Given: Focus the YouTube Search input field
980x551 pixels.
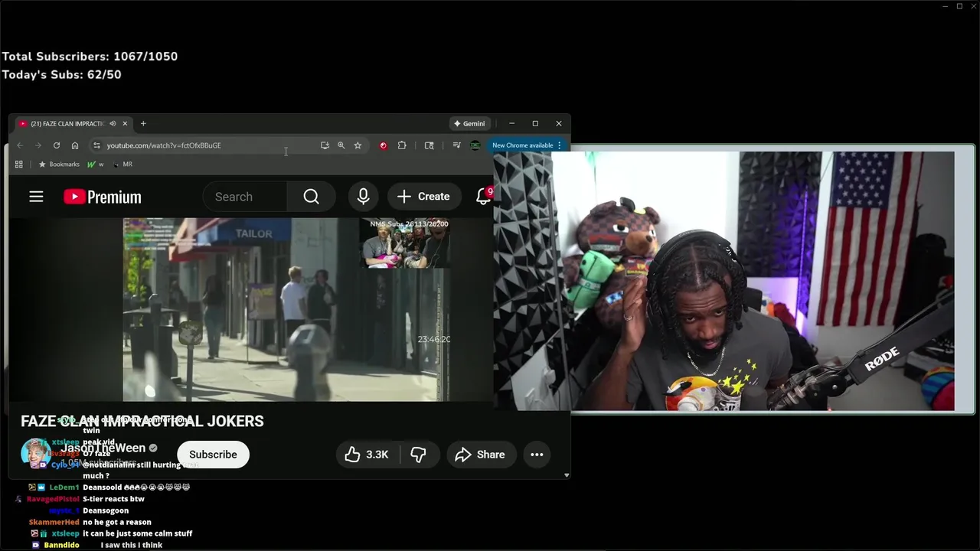Looking at the screenshot, I should click(x=245, y=197).
